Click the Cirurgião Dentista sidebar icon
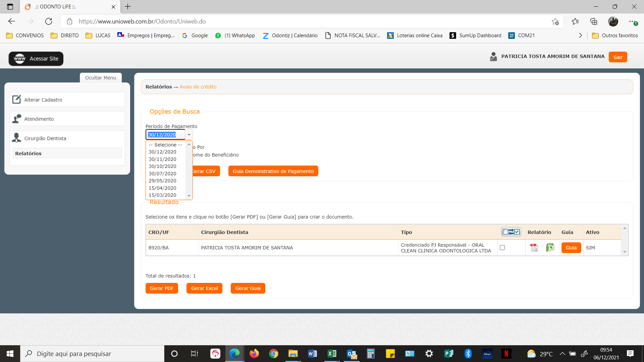 (16, 138)
